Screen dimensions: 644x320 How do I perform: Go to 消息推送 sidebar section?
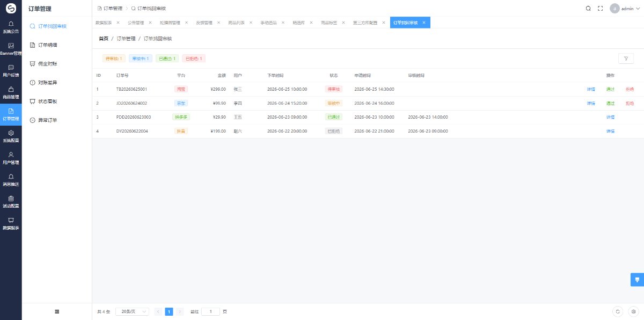[x=11, y=180]
